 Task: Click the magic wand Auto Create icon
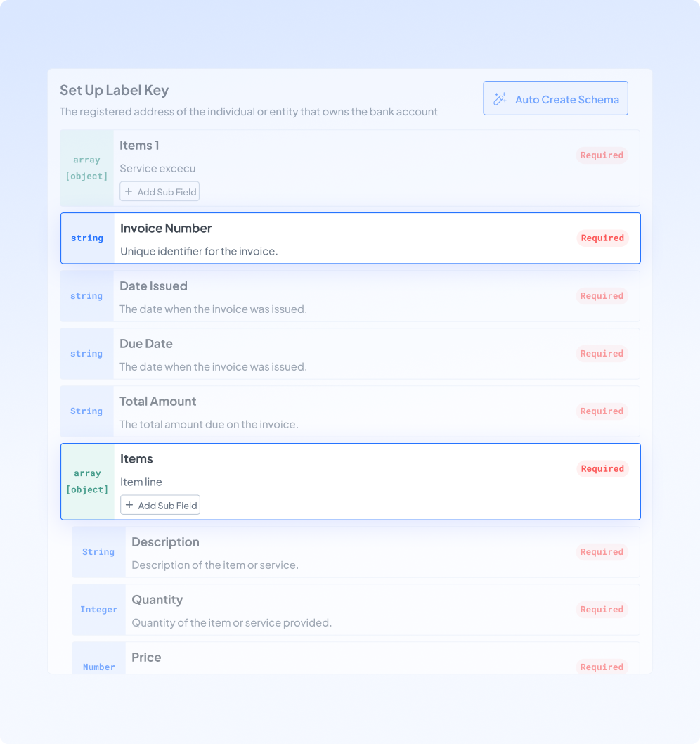(500, 99)
